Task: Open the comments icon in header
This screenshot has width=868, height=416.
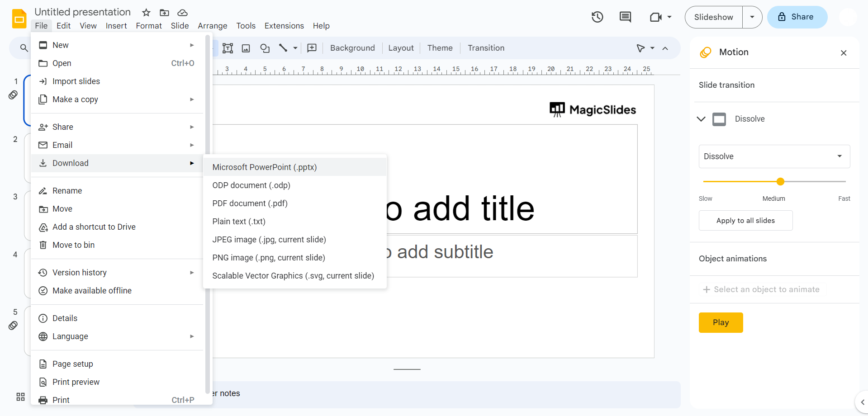Action: pos(625,17)
